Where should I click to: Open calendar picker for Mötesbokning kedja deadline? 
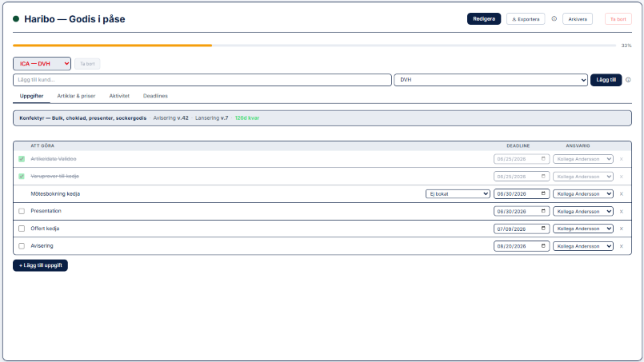coord(543,193)
